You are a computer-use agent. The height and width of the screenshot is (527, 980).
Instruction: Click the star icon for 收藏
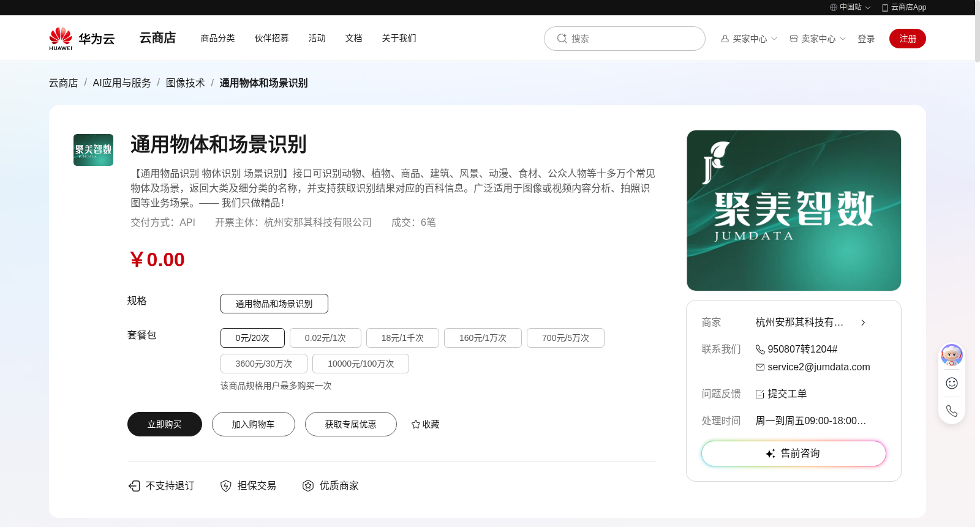click(x=416, y=424)
